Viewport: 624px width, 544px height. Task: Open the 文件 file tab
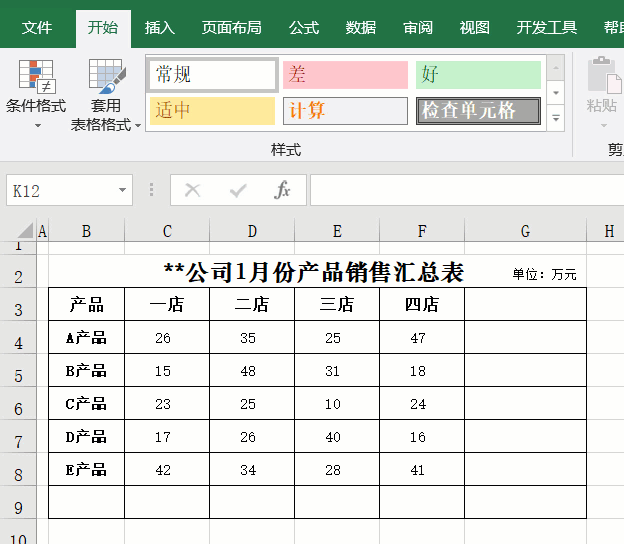pyautogui.click(x=37, y=28)
